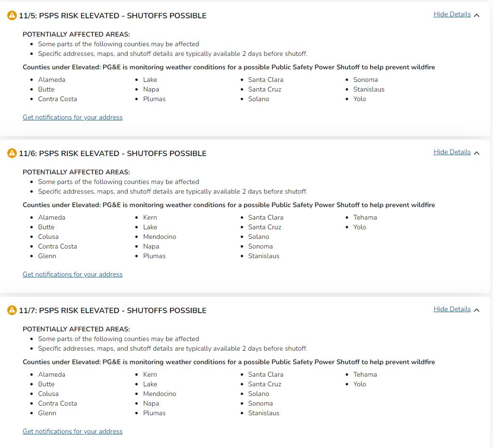Select 'Santa Clara' in the 11/6 list
This screenshot has height=448, width=493.
tap(266, 217)
